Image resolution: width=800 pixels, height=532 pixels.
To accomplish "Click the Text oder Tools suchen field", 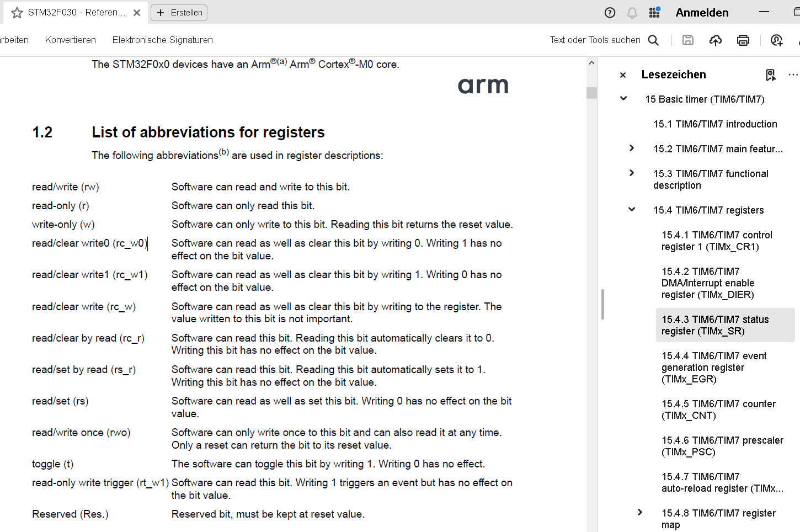I will tap(595, 40).
